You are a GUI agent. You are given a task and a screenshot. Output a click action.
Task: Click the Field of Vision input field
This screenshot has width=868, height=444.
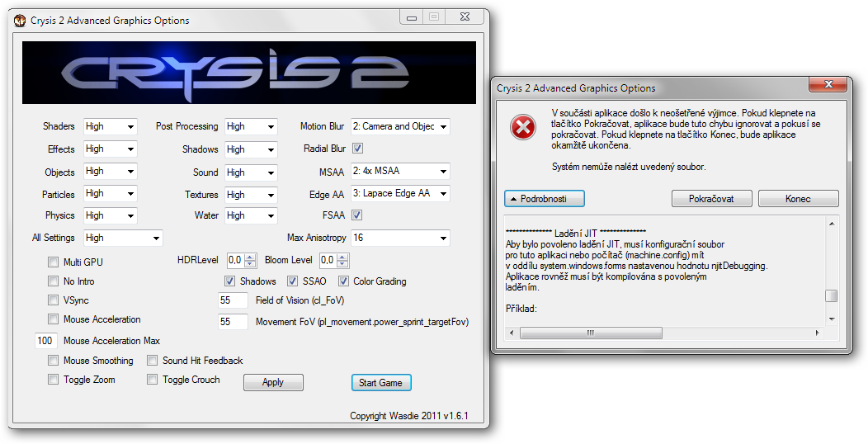pyautogui.click(x=233, y=300)
